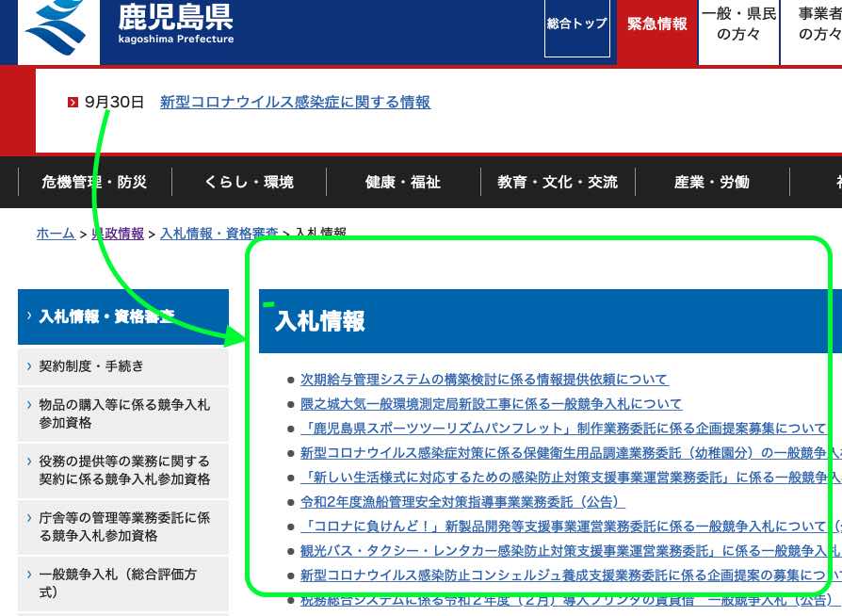Open 隈之城大気一般環境測定局新設工事 link

pos(491,404)
